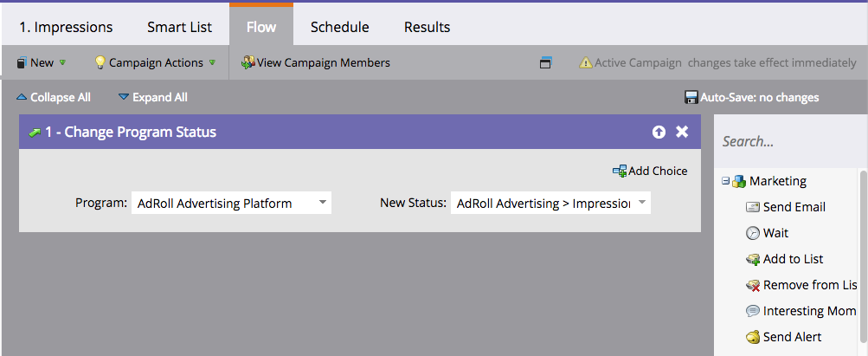Expand All flow steps
Viewport: 868px width, 356px height.
[x=153, y=97]
